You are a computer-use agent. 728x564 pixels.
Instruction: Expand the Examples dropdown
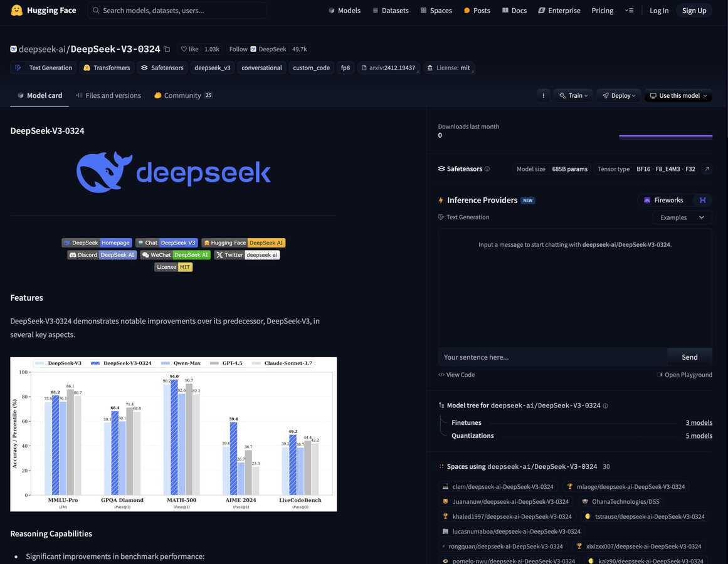pos(682,217)
